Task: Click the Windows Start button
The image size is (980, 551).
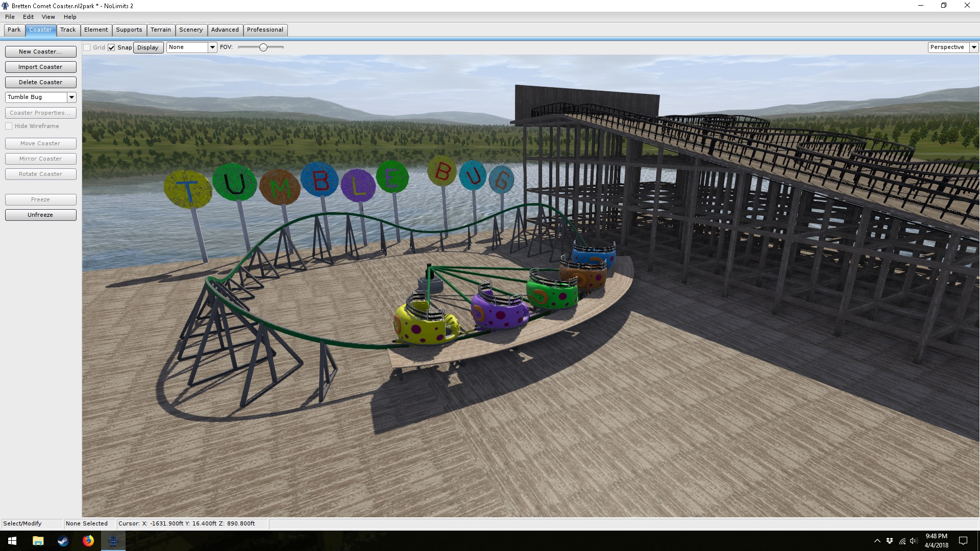Action: pyautogui.click(x=12, y=541)
